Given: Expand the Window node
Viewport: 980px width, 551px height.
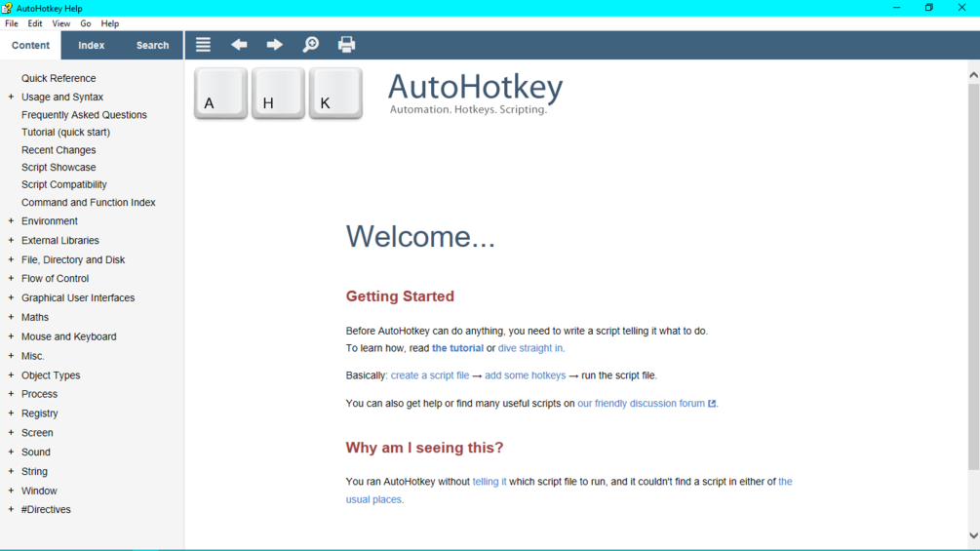Looking at the screenshot, I should point(11,492).
